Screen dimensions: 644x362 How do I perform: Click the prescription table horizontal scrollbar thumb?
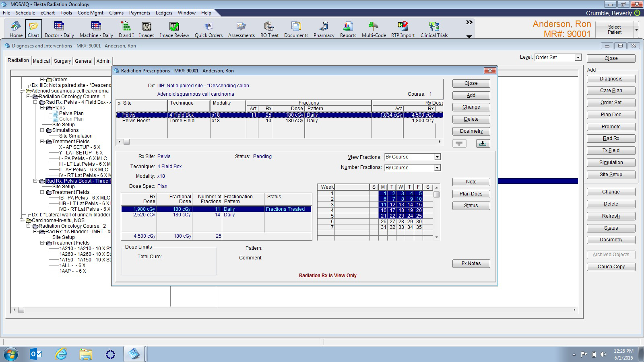coord(126,142)
